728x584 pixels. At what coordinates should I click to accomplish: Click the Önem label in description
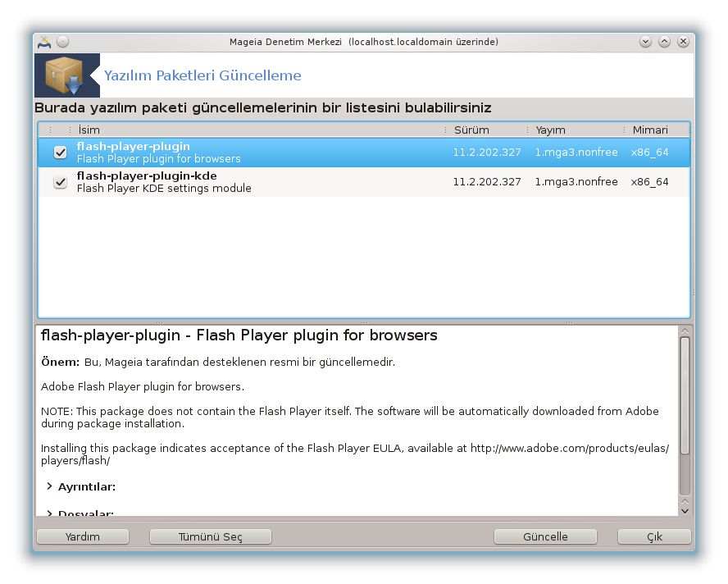coord(61,362)
